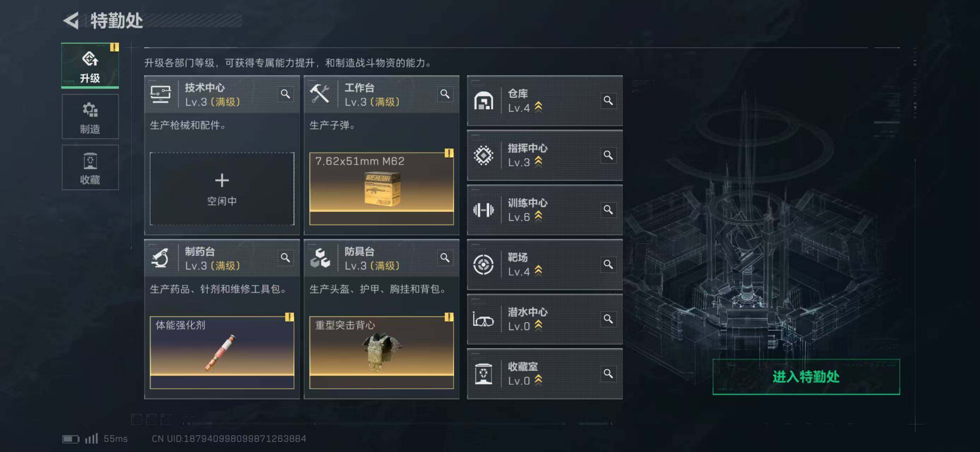Image resolution: width=980 pixels, height=452 pixels.
Task: Click the upgrade chevrons beside 仓库 Lv.4
Action: tap(538, 107)
